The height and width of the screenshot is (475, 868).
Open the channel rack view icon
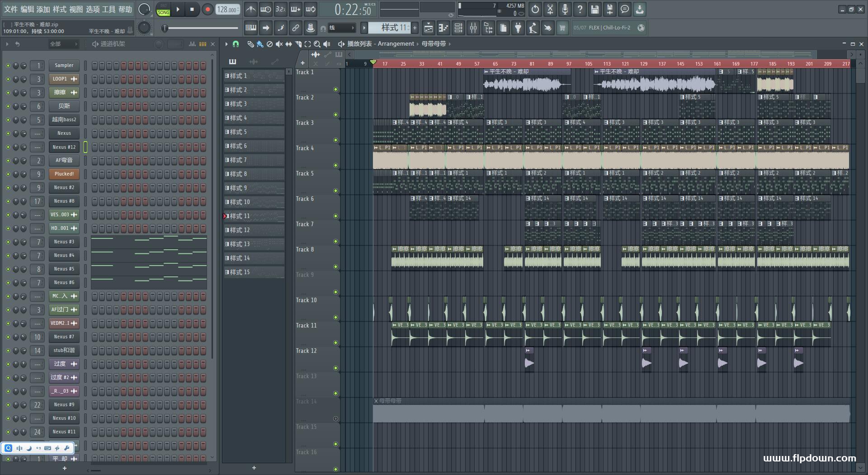458,28
